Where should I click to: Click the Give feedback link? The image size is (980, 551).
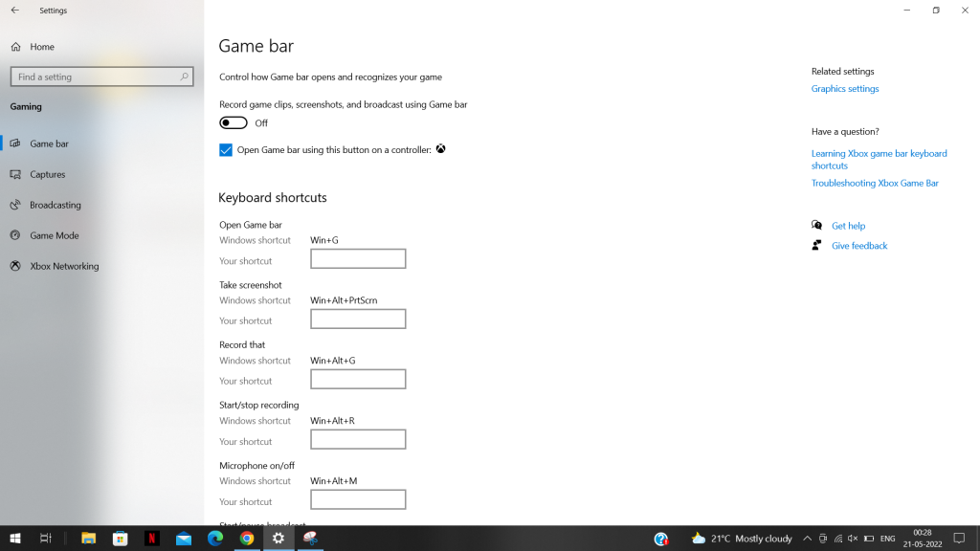click(x=858, y=246)
